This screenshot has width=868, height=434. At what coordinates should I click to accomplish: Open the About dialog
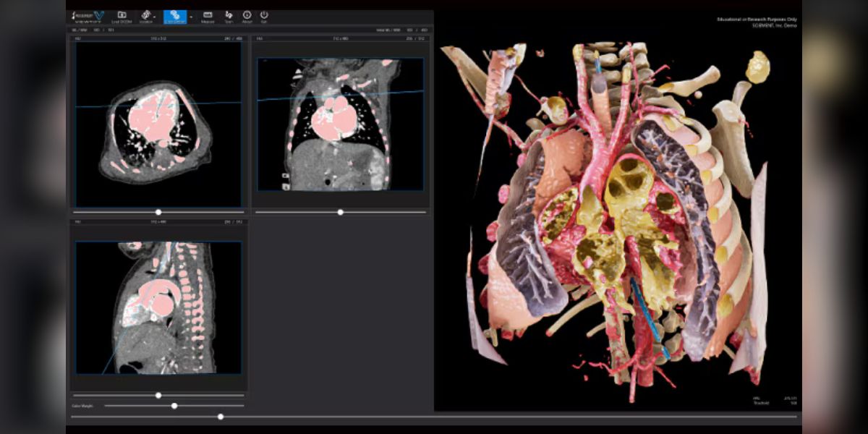tap(246, 14)
